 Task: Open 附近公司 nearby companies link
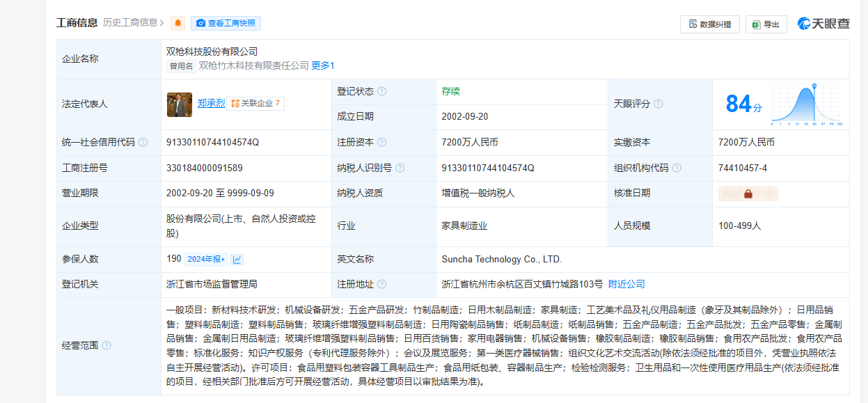[x=626, y=284]
